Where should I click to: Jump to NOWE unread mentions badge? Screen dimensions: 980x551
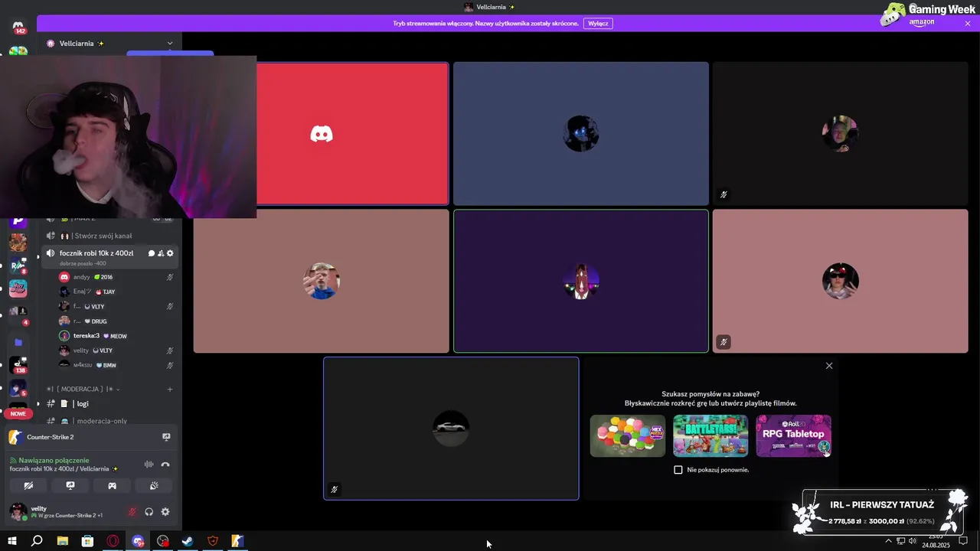coord(18,413)
